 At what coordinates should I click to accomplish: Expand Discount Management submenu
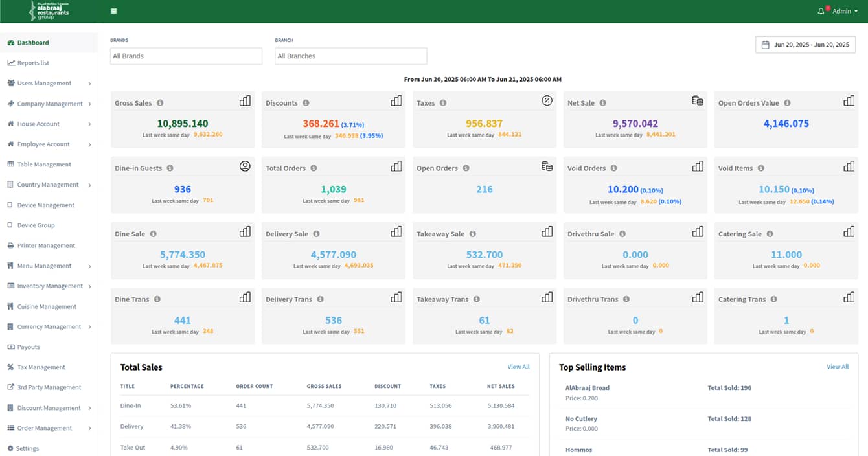[x=49, y=408]
